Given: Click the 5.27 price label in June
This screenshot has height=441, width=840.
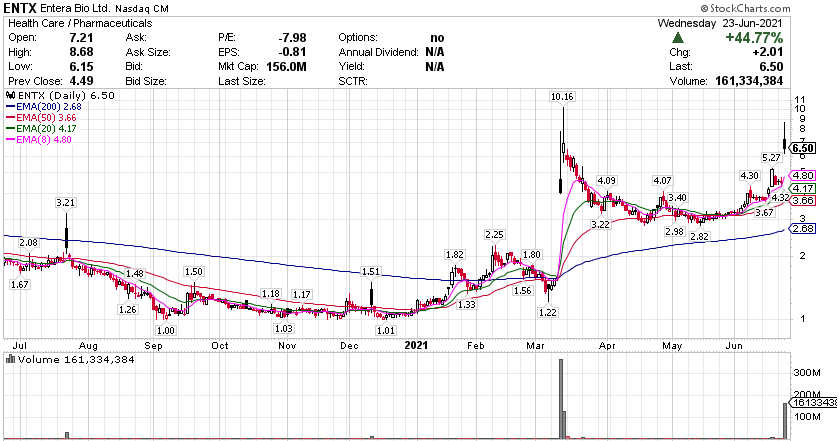Looking at the screenshot, I should (771, 158).
